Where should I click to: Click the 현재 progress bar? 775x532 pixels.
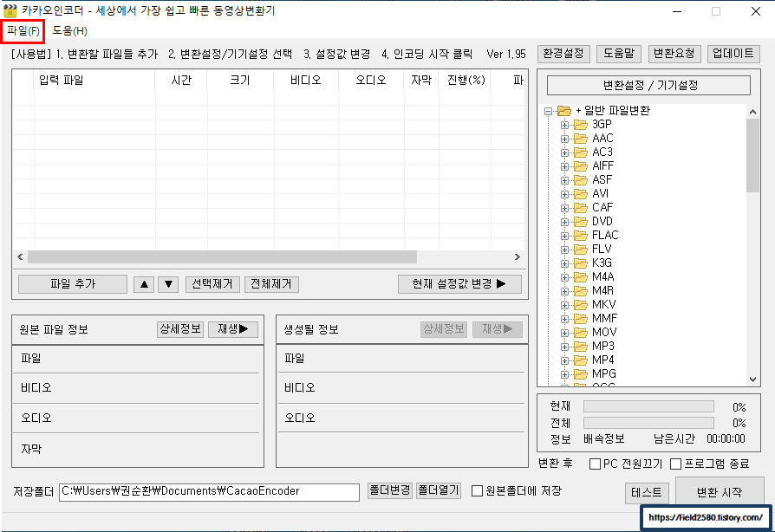coord(648,406)
